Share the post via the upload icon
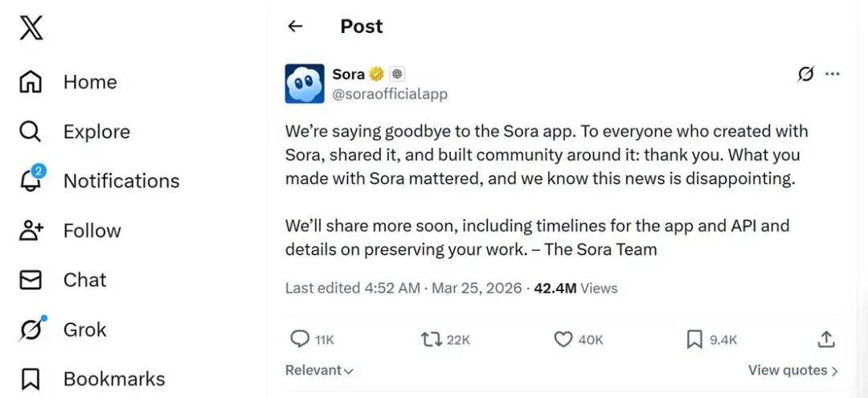 [826, 340]
